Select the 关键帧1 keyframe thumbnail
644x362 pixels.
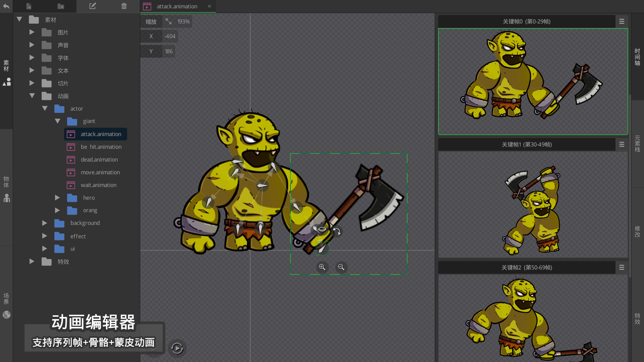[x=533, y=204]
